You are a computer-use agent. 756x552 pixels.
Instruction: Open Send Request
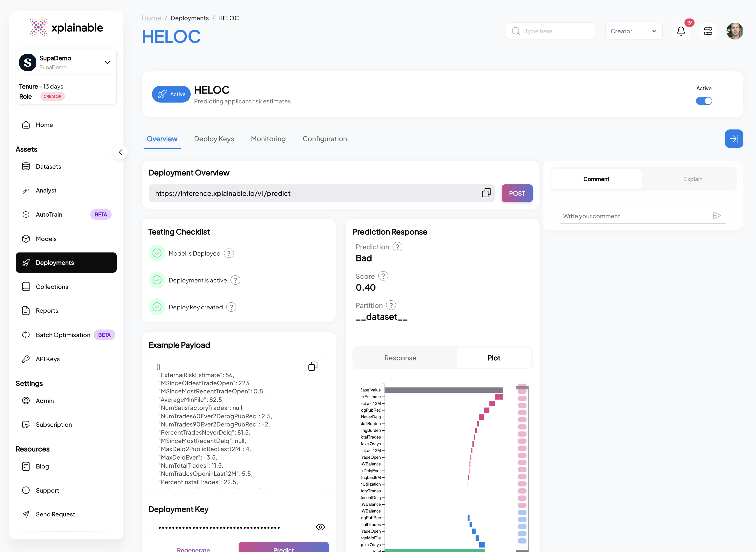coord(66,514)
